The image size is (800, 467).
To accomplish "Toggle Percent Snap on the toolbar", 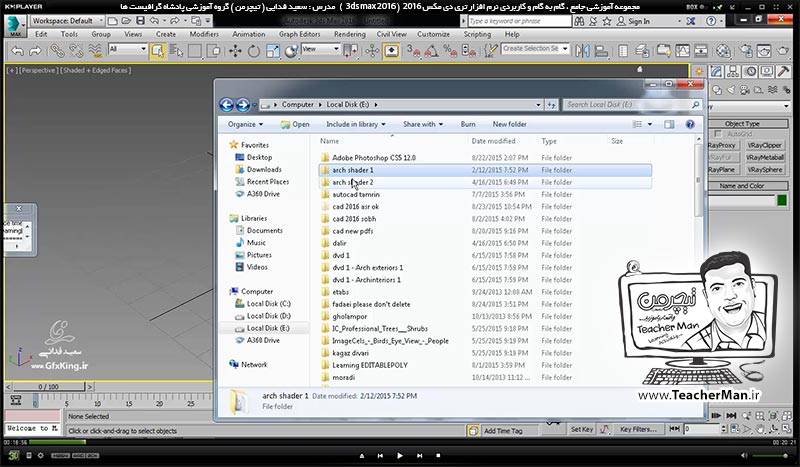I will [x=450, y=51].
